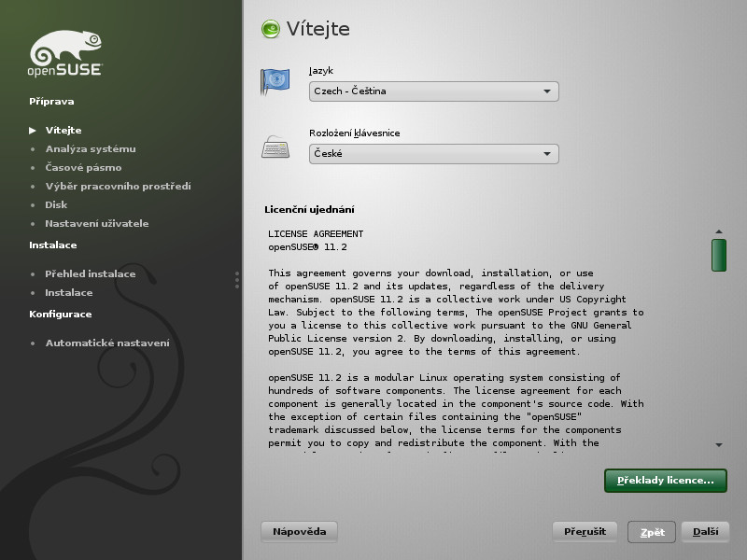The height and width of the screenshot is (560, 747).
Task: Click the green Vítejte title icon
Action: [x=271, y=29]
